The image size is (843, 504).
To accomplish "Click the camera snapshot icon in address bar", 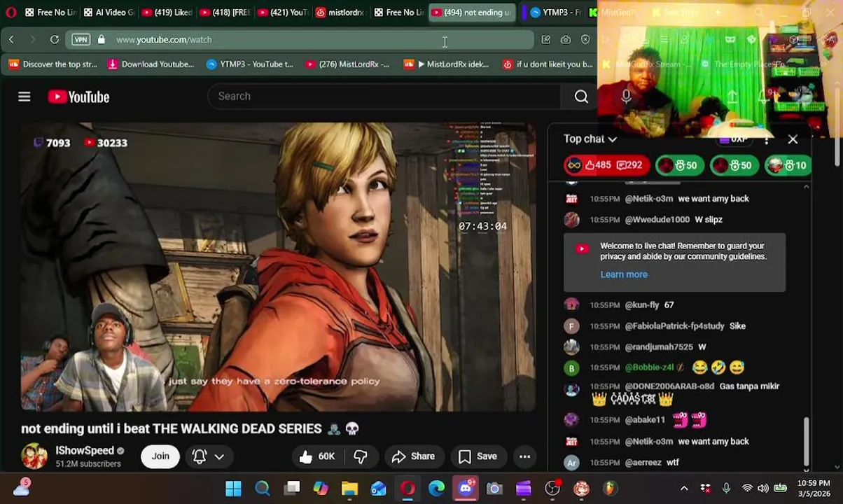I will 566,39.
